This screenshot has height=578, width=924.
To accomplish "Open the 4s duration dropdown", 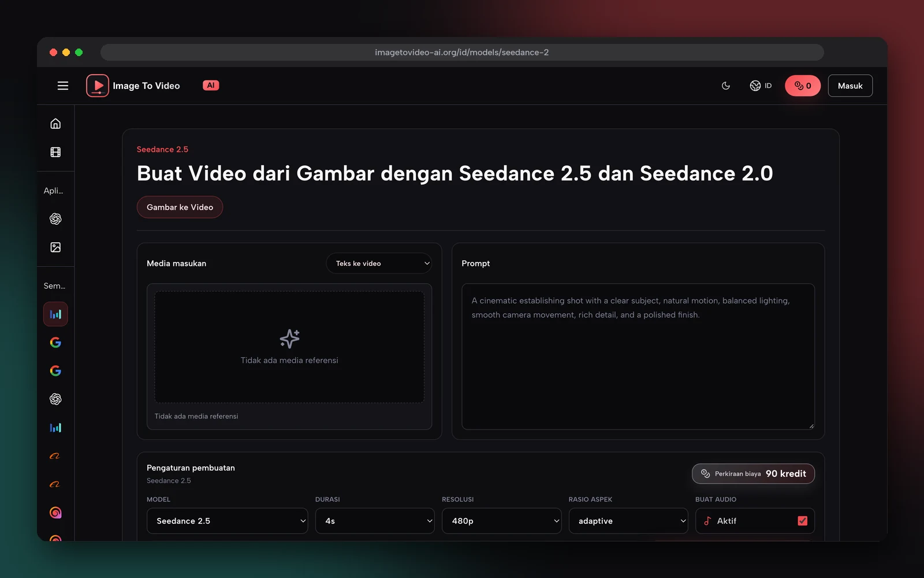I will [375, 521].
